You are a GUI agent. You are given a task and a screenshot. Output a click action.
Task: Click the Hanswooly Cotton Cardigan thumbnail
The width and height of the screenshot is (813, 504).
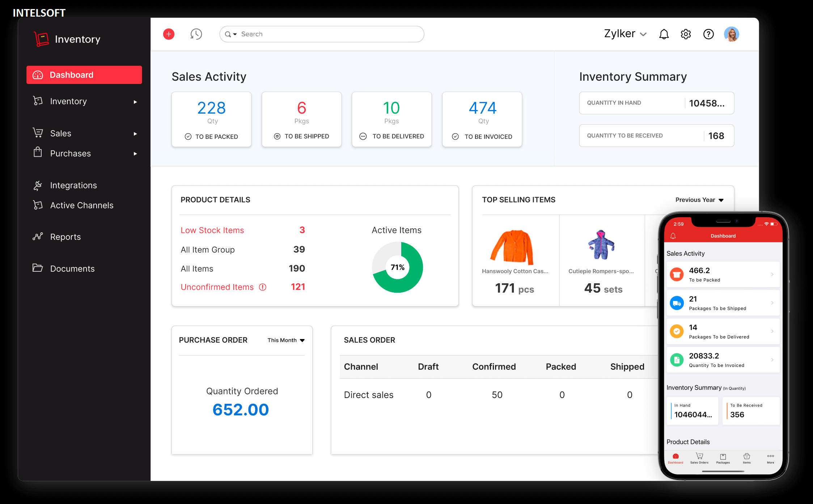512,247
